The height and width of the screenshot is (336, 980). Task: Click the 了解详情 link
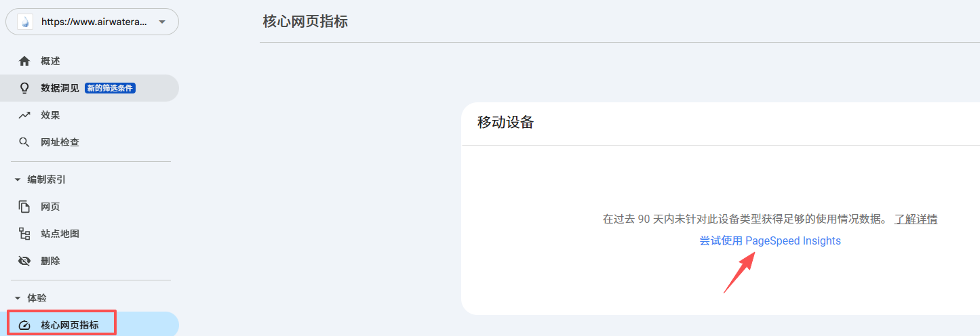pyautogui.click(x=916, y=219)
